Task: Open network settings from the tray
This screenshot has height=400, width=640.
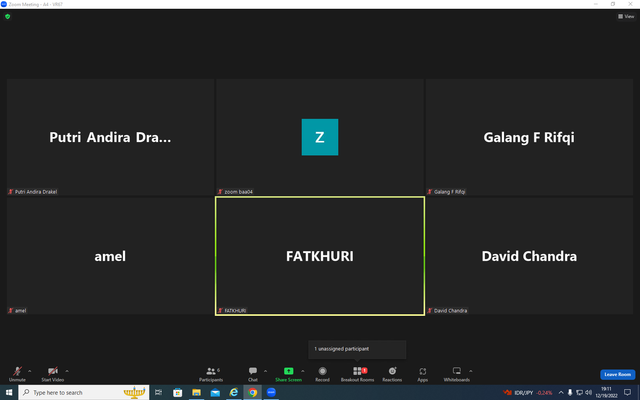Action: pos(579,393)
